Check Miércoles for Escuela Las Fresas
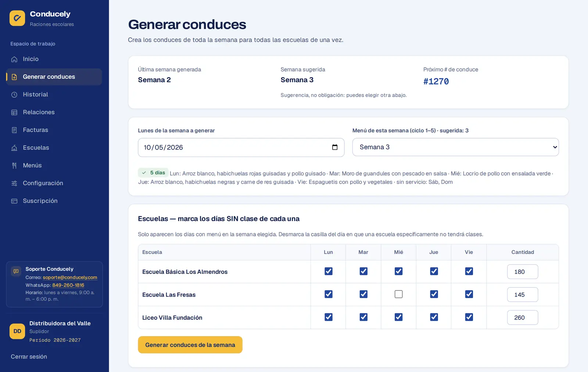 coord(398,294)
